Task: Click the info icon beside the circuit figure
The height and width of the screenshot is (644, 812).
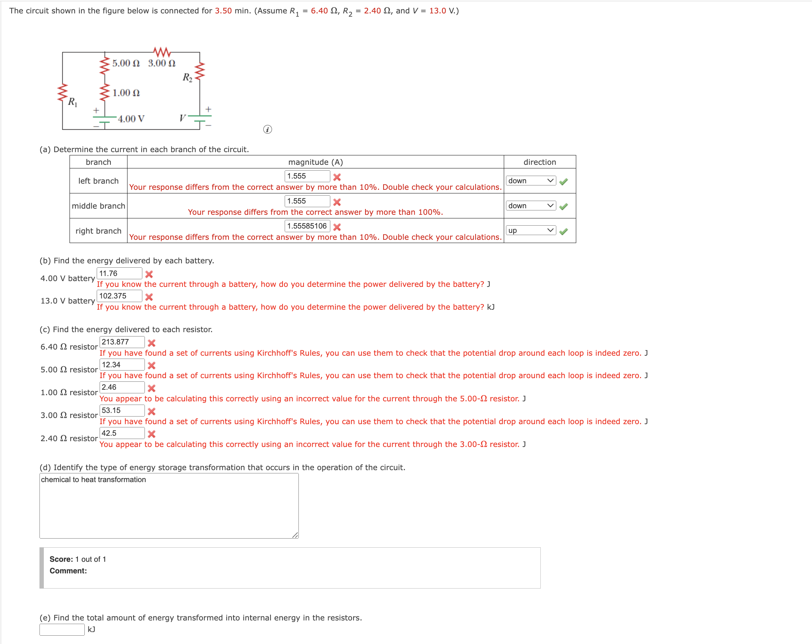Action: coord(267,130)
